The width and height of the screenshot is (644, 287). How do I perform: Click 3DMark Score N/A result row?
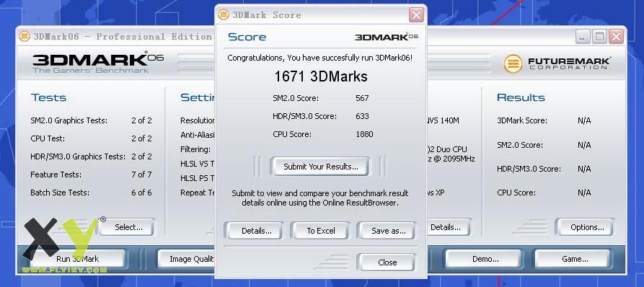tap(544, 120)
